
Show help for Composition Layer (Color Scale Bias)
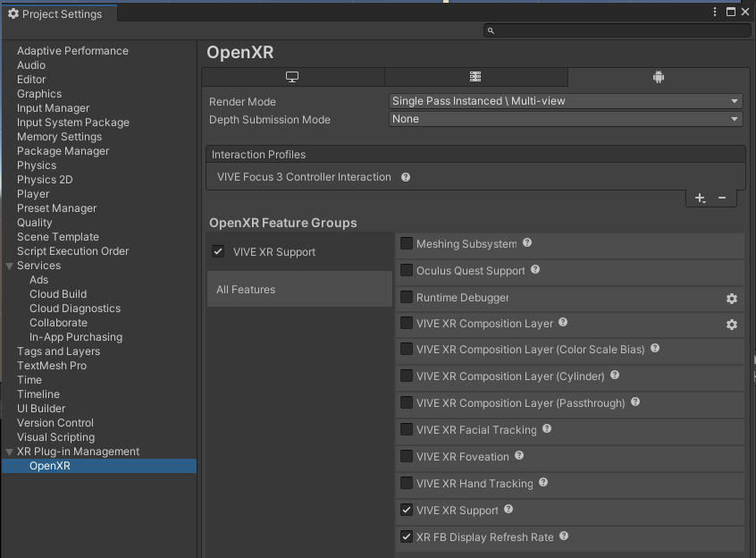tap(655, 348)
